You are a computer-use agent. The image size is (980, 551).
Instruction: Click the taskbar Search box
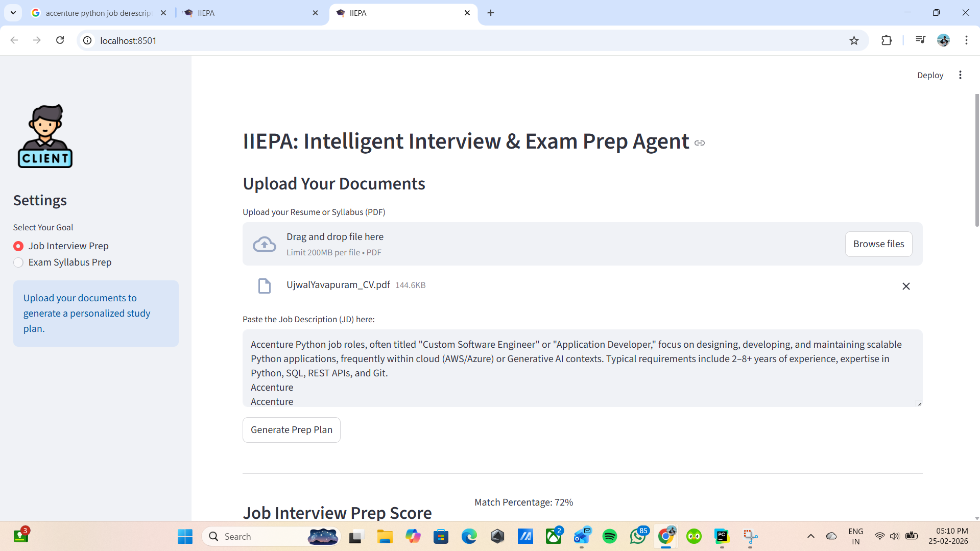(x=272, y=537)
